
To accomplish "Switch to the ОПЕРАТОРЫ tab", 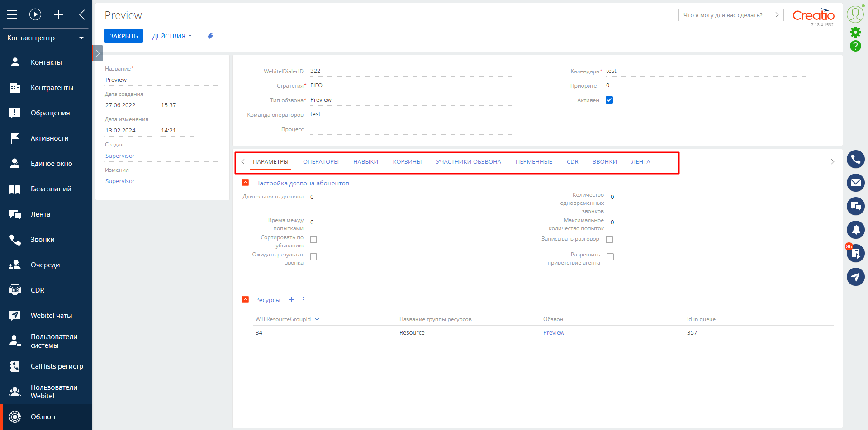I will pos(321,162).
